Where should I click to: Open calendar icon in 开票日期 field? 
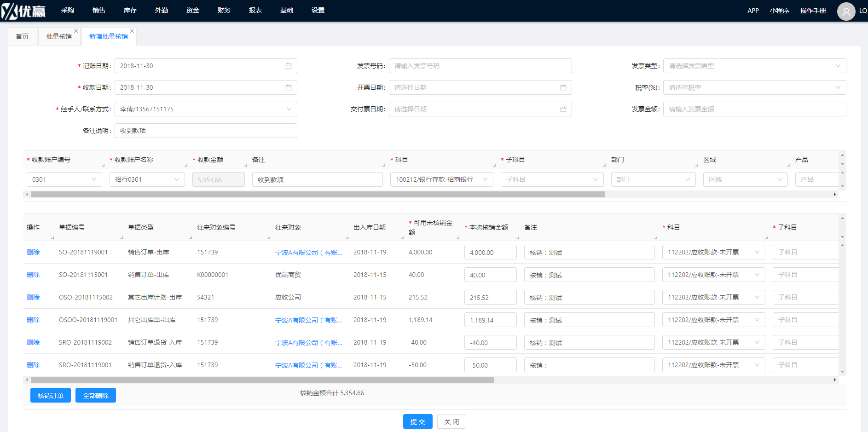click(563, 87)
